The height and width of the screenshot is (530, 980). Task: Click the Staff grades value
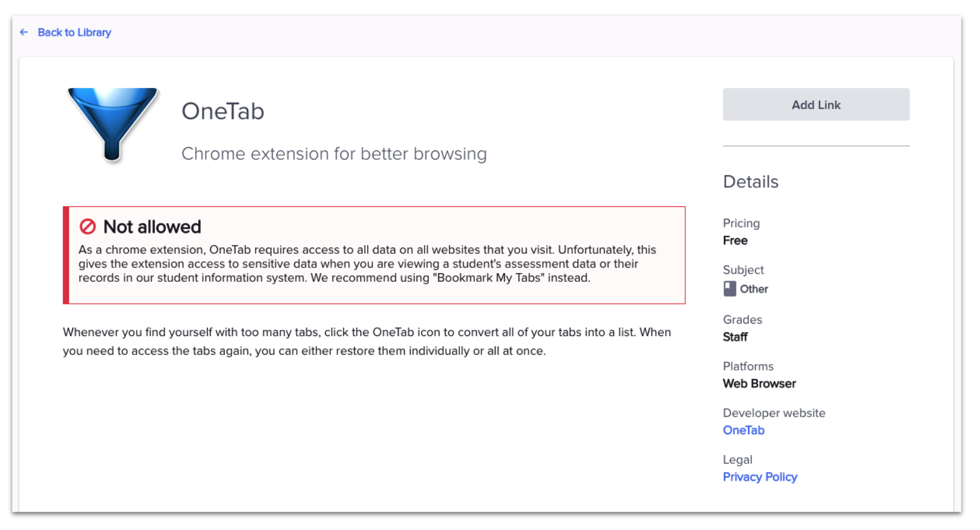(x=735, y=337)
